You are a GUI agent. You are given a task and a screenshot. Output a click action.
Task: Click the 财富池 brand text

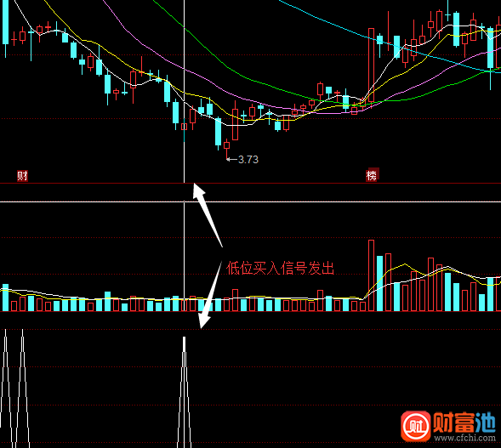(464, 422)
